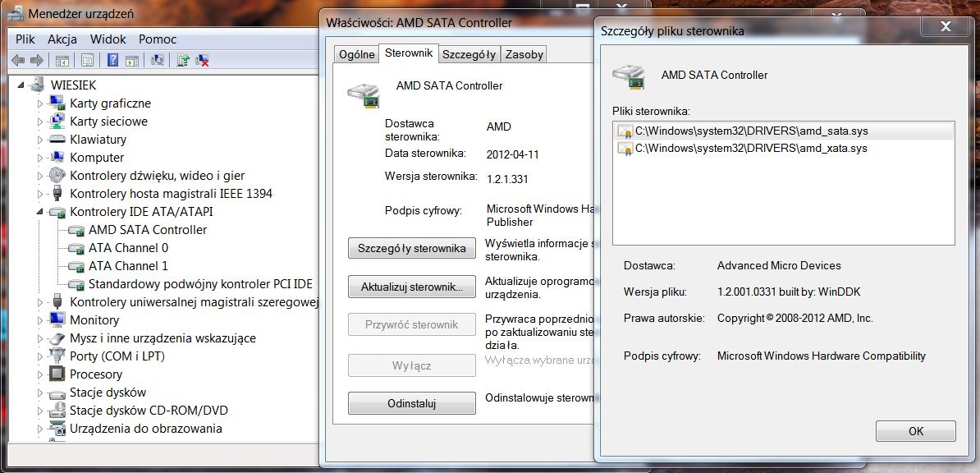Click the certificate icon beside amd_sata.sys
The height and width of the screenshot is (473, 980).
coord(625,131)
